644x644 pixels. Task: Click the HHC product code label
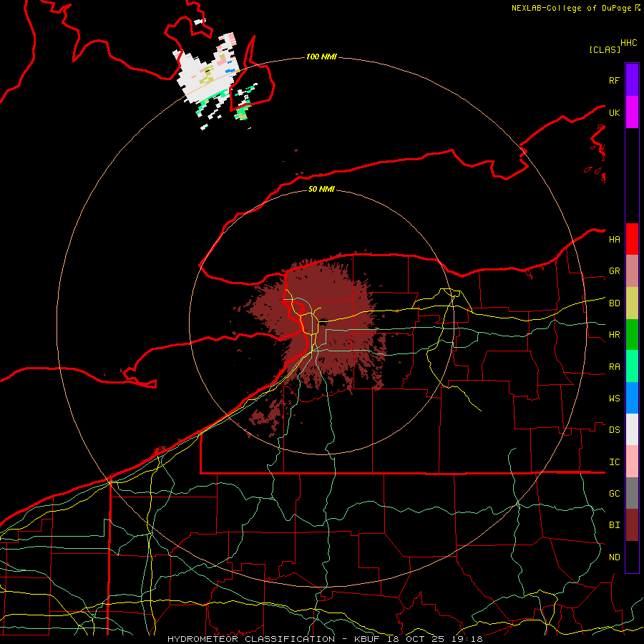click(x=628, y=43)
